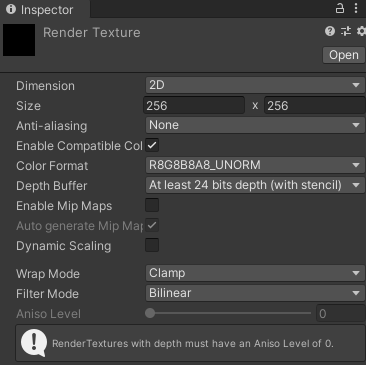Open the Render Texture settings gear menu

click(361, 31)
